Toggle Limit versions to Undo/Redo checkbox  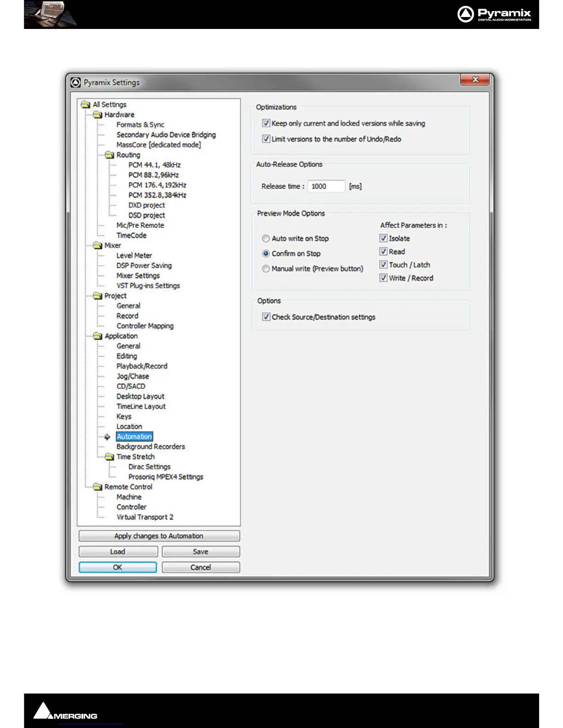click(266, 139)
